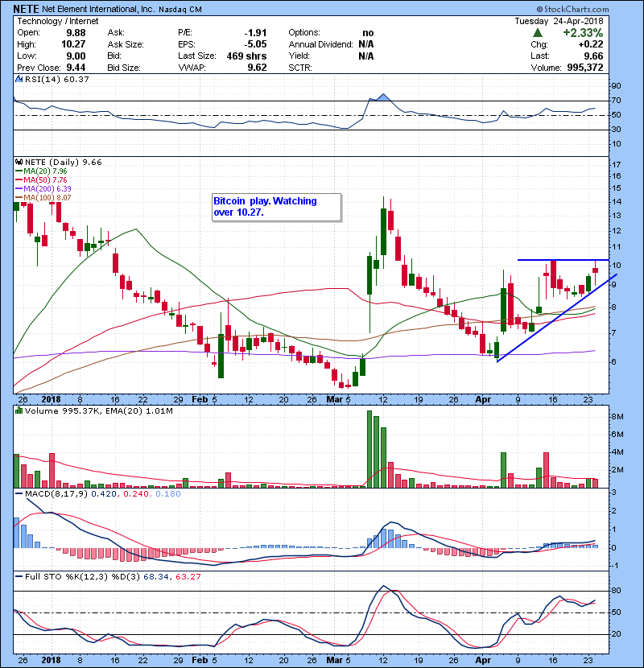Click the RSI(14) 60.37 label

click(56, 79)
